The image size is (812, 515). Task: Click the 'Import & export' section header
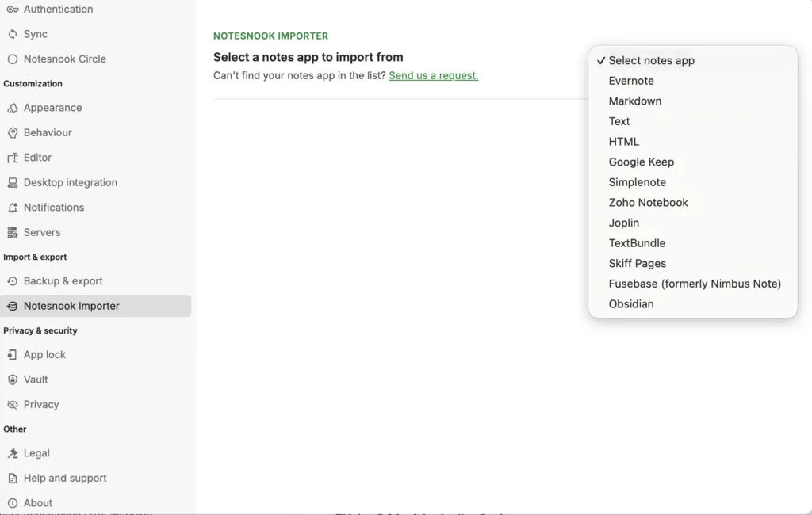click(35, 257)
